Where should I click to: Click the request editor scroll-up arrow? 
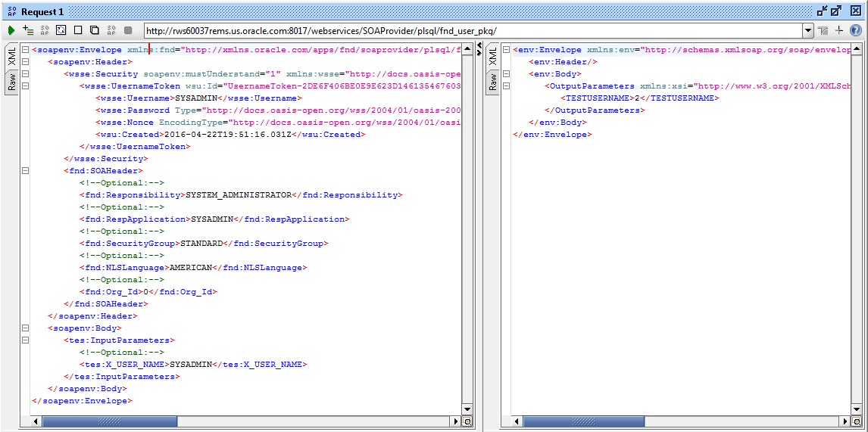(x=467, y=48)
